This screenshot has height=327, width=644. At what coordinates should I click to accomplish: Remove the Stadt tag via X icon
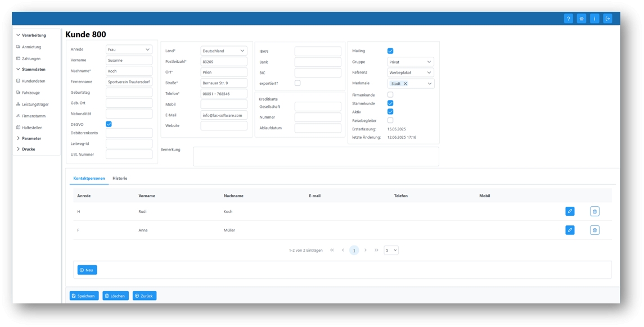pos(406,84)
